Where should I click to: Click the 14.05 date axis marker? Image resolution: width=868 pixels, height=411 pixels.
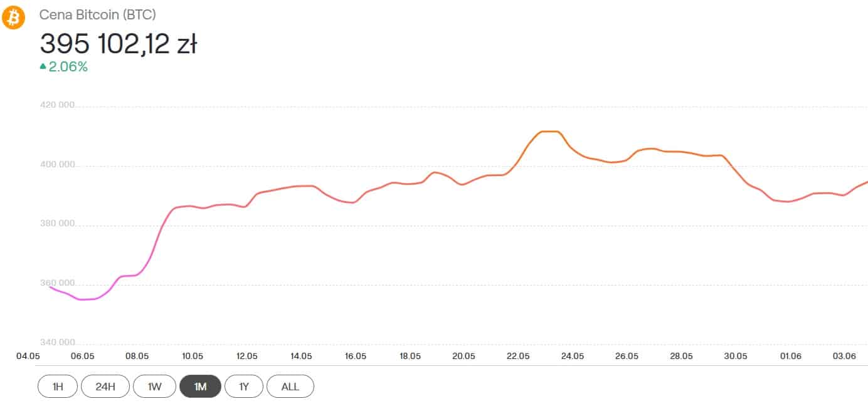[x=301, y=356]
